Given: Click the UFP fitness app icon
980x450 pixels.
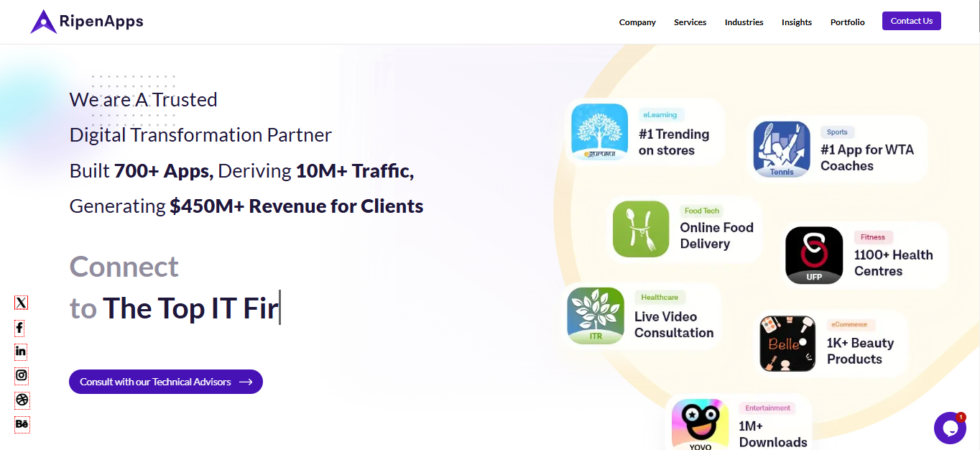Looking at the screenshot, I should (814, 255).
